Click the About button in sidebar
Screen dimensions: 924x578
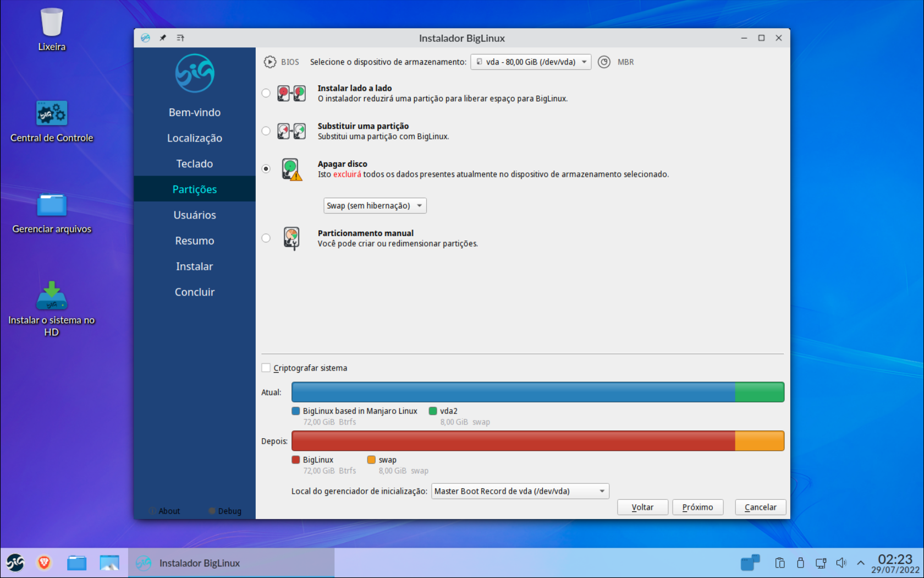(164, 511)
